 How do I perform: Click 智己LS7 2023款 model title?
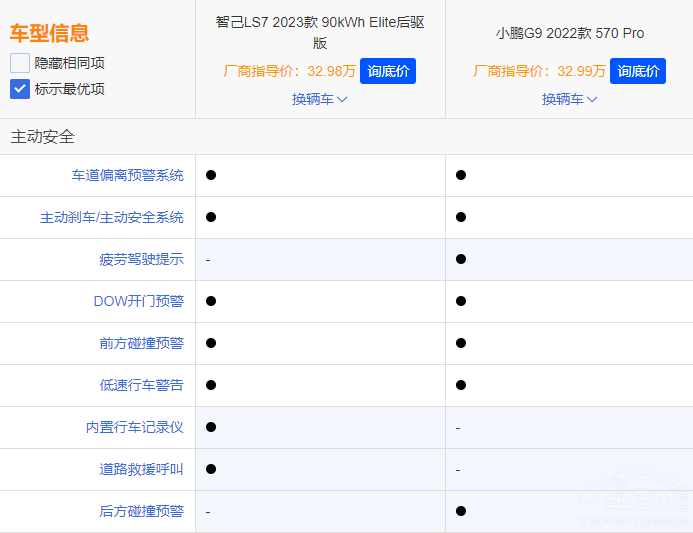point(320,32)
